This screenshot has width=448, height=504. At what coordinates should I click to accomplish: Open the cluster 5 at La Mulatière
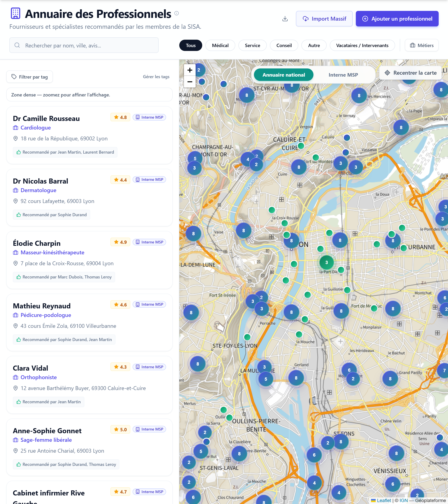pos(266,379)
